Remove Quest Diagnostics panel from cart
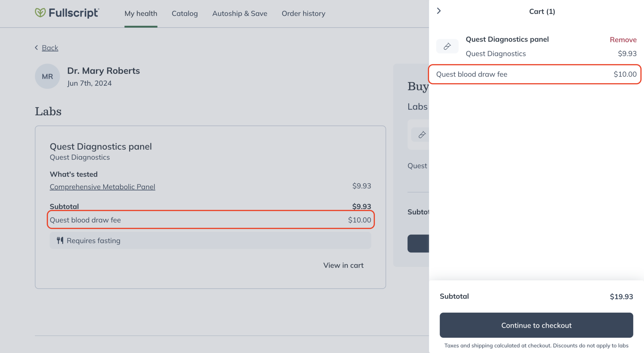The image size is (644, 353). [x=623, y=40]
